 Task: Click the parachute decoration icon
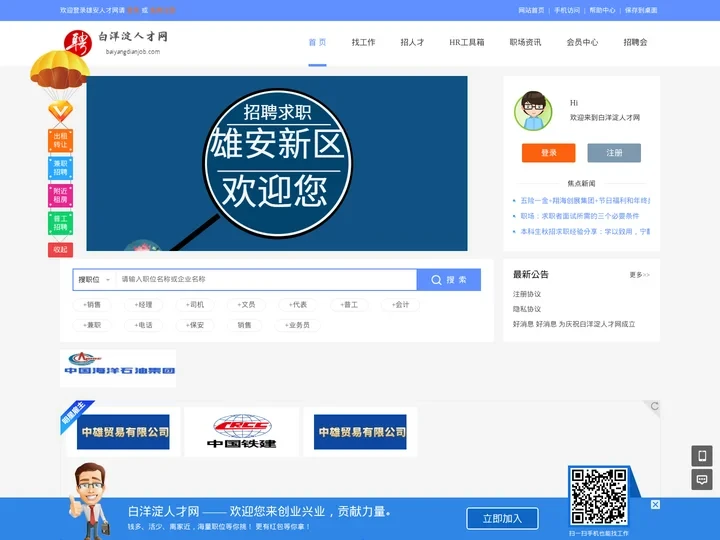pyautogui.click(x=60, y=70)
